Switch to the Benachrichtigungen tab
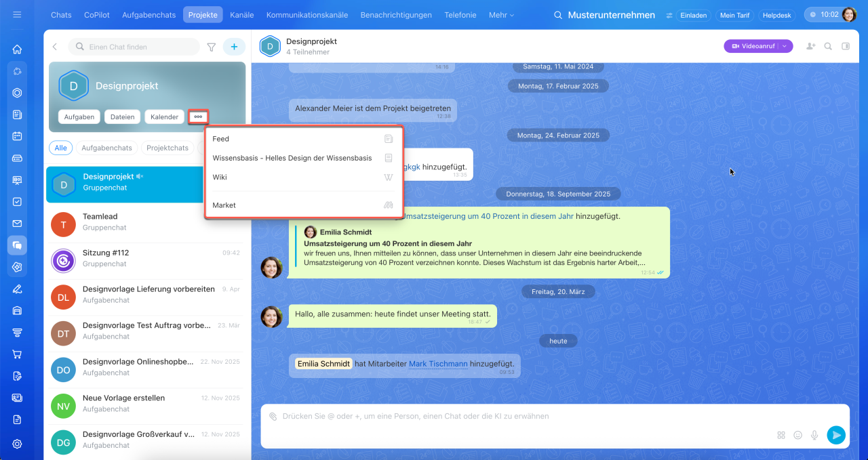868x460 pixels. (396, 15)
